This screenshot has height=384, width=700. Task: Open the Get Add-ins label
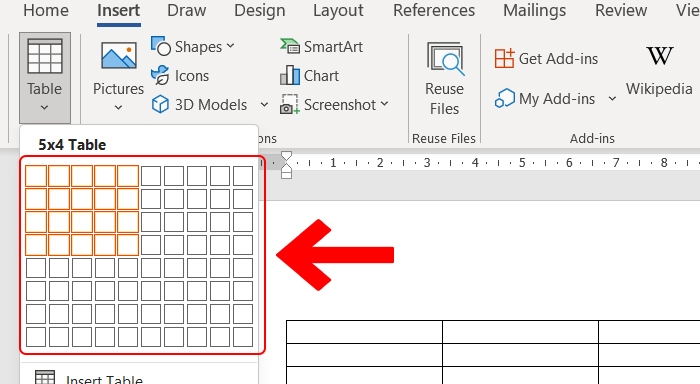(558, 58)
